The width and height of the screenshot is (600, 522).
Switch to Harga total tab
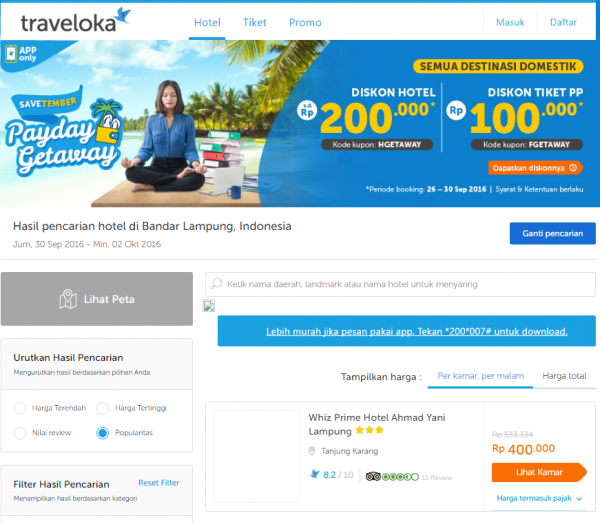coord(564,376)
